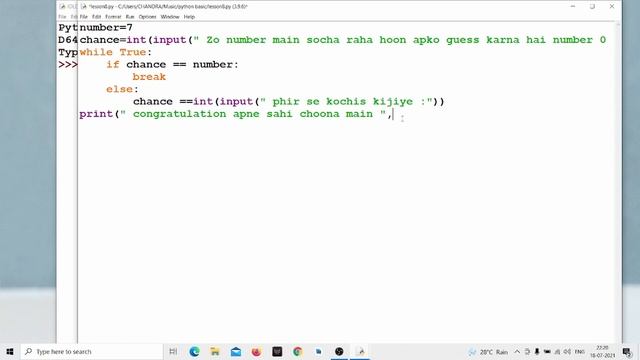Launch Microsoft Edge from the taskbar
Image resolution: width=640 pixels, height=360 pixels.
coord(194,351)
